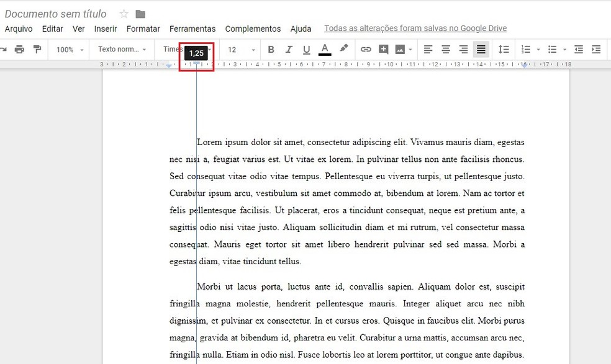Select the print icon

(x=19, y=50)
